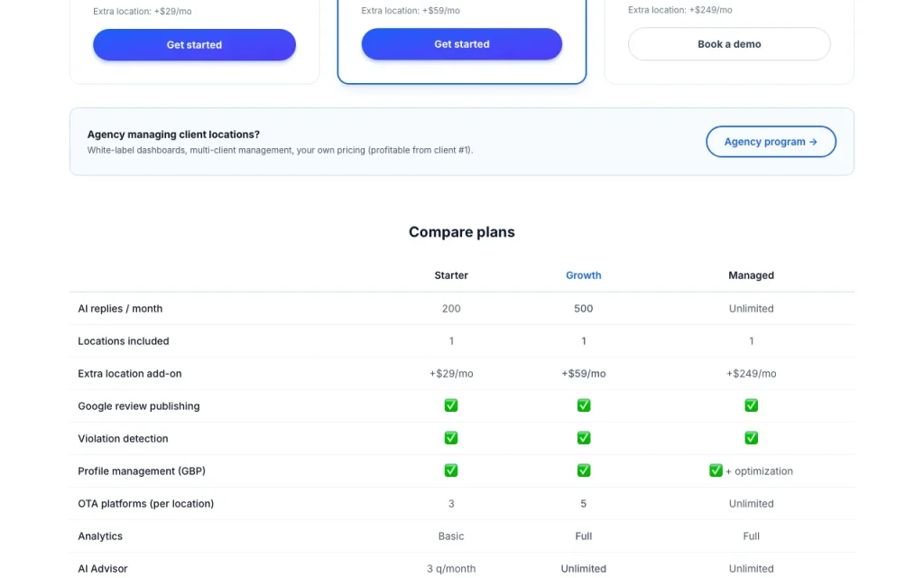The height and width of the screenshot is (578, 924).
Task: Click Starter checkmark in Violation detection row
Action: (451, 438)
